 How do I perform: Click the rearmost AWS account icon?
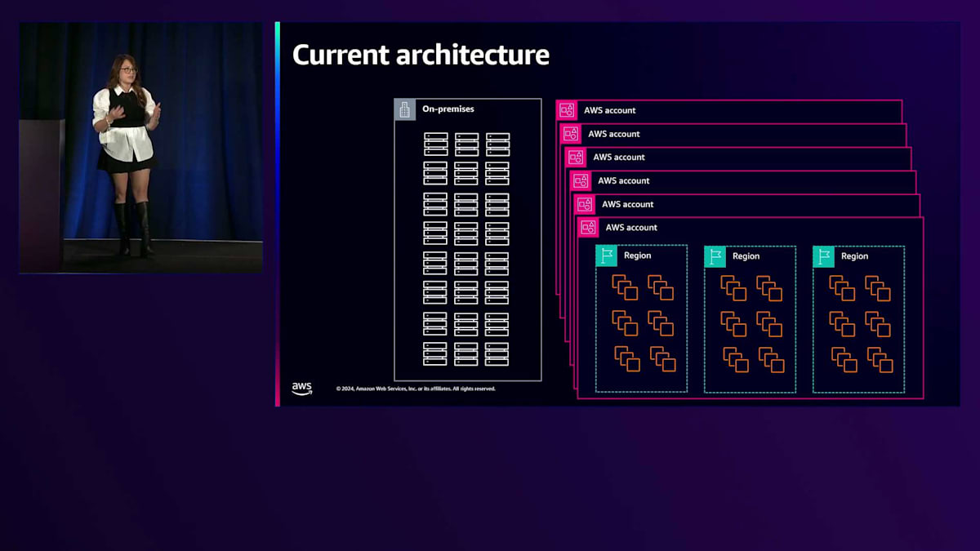[x=567, y=110]
